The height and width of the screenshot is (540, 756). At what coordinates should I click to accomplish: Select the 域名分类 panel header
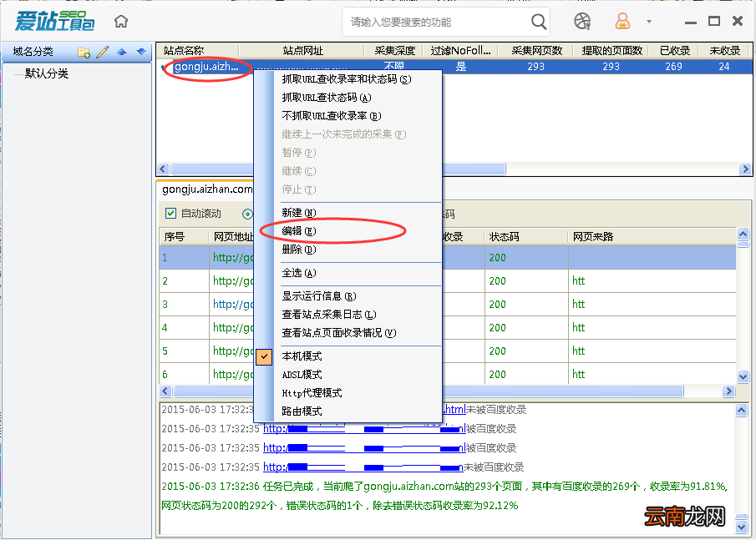click(x=33, y=52)
